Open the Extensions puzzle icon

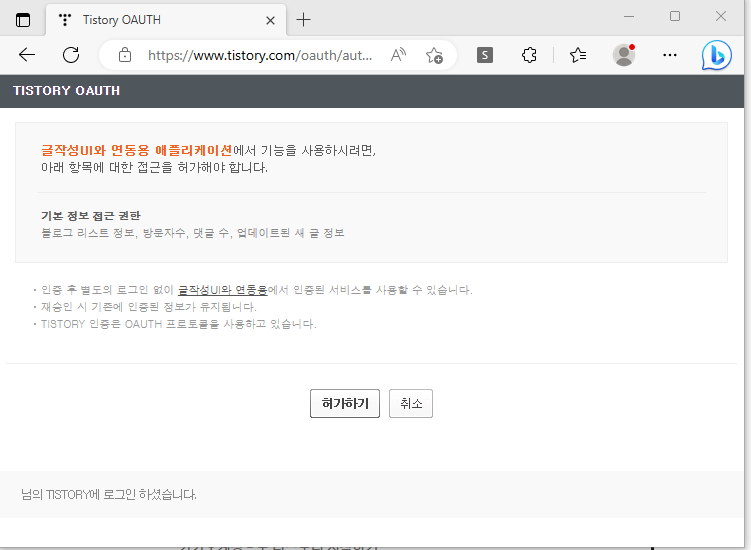[x=529, y=55]
